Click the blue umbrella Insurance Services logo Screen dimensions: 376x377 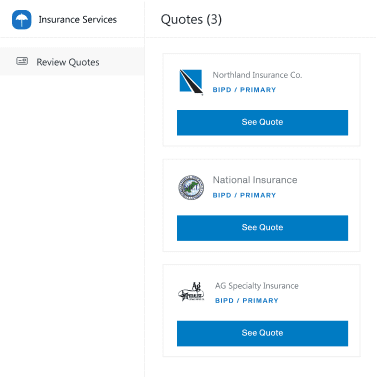click(22, 20)
